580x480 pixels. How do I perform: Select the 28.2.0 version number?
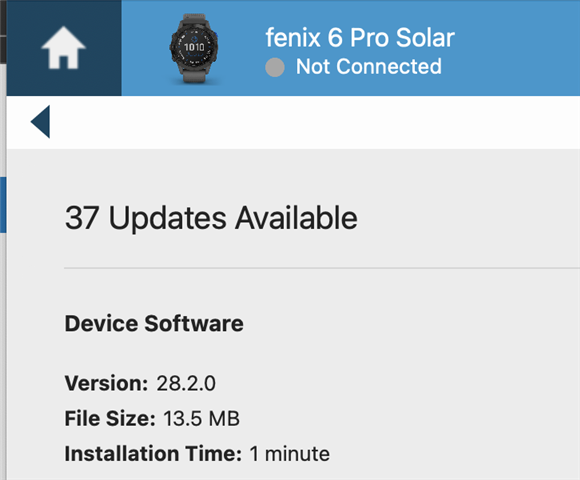click(x=186, y=383)
